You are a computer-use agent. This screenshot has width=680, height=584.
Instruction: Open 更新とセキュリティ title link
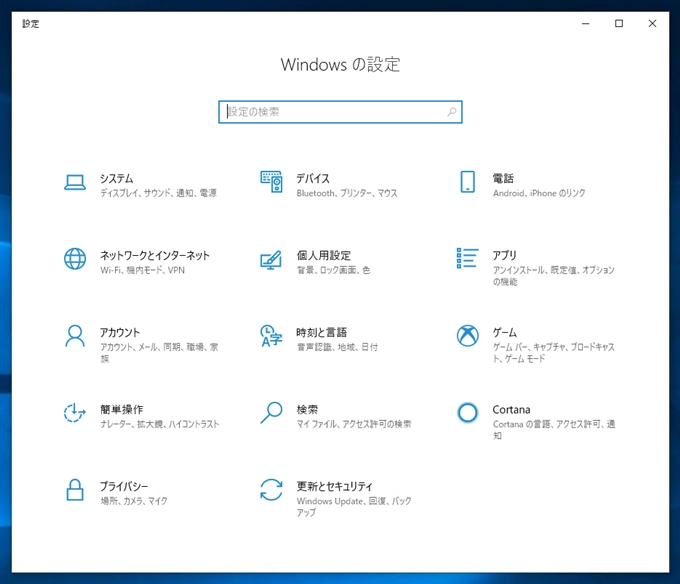(x=334, y=486)
